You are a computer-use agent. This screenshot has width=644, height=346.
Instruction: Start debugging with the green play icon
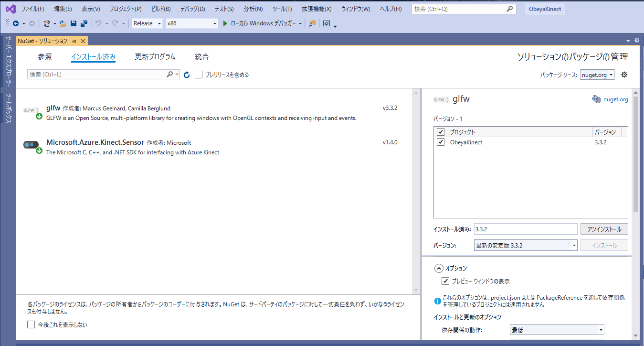tap(225, 23)
